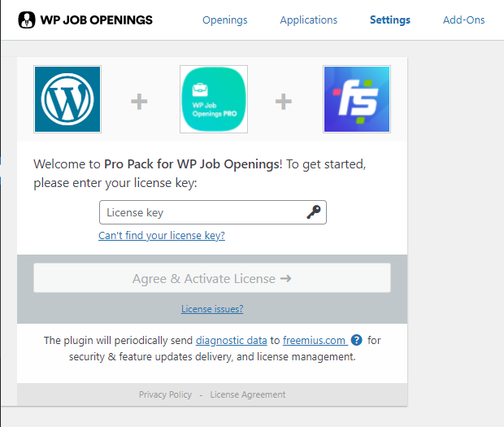504x427 pixels.
Task: Click the key icon in license field
Action: (x=314, y=212)
